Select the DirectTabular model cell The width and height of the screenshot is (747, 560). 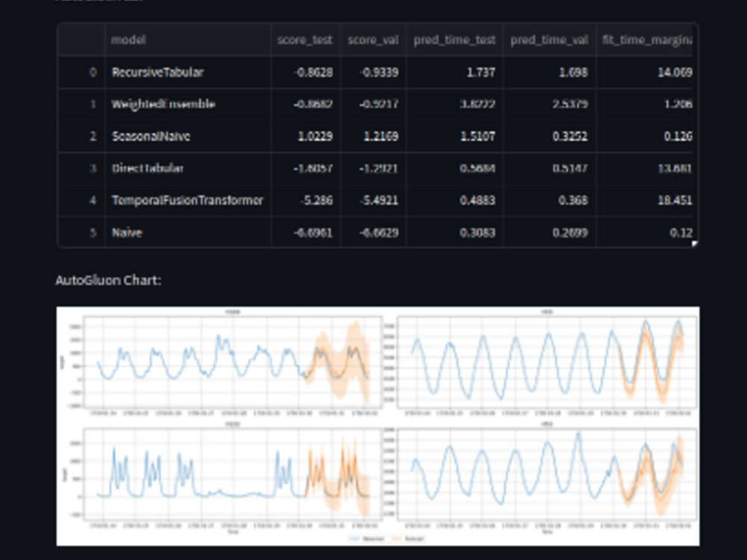[187, 168]
